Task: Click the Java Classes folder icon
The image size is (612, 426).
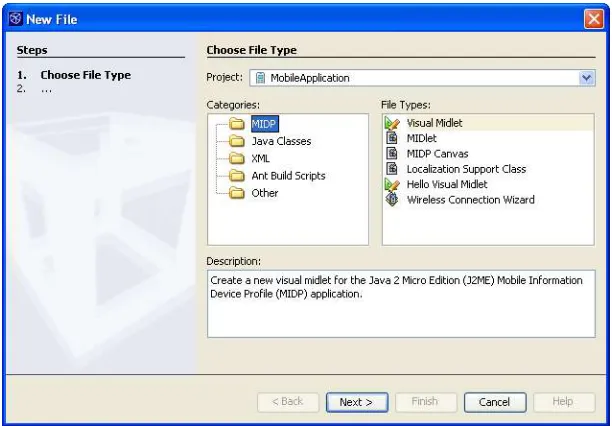Action: point(237,141)
